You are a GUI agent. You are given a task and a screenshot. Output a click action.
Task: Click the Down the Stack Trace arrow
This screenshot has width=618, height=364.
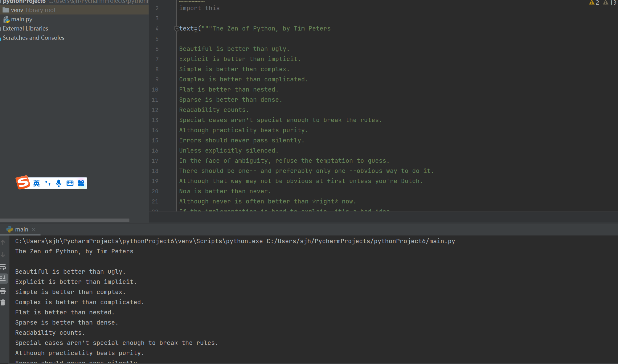(x=3, y=255)
